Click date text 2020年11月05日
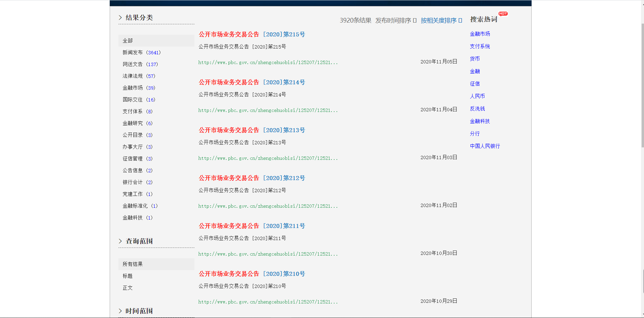Screen dimensions: 644x318 pos(439,62)
